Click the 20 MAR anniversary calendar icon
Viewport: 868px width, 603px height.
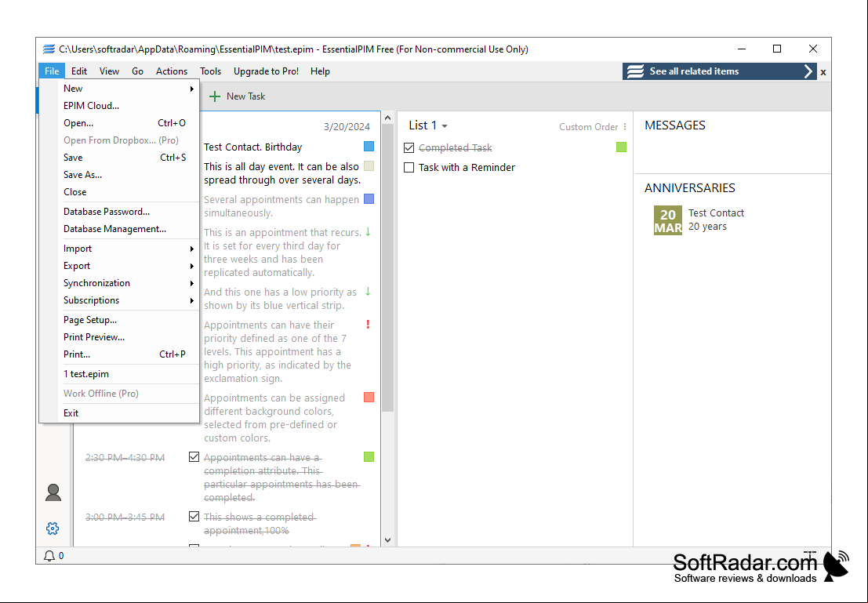[667, 220]
